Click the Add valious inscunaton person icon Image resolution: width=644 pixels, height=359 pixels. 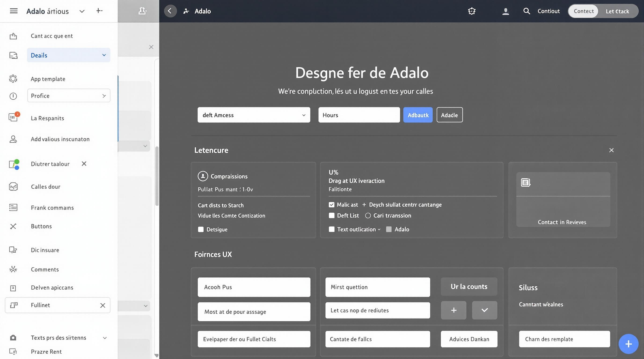[x=13, y=139]
